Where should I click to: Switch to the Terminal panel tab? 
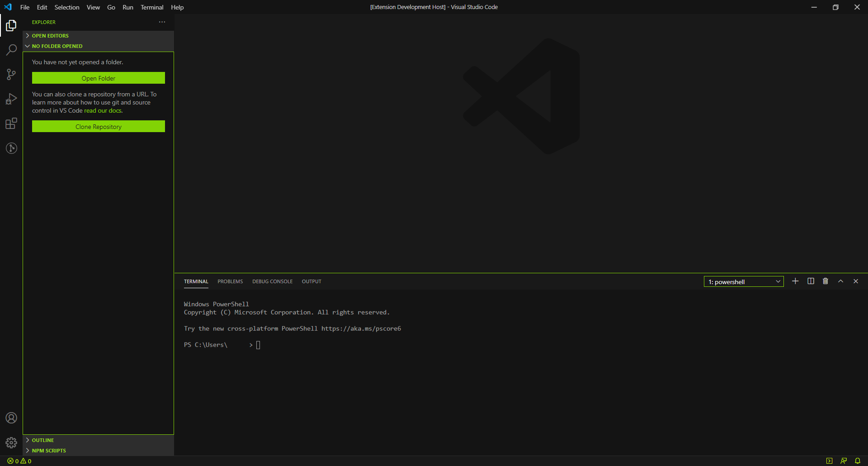point(196,281)
